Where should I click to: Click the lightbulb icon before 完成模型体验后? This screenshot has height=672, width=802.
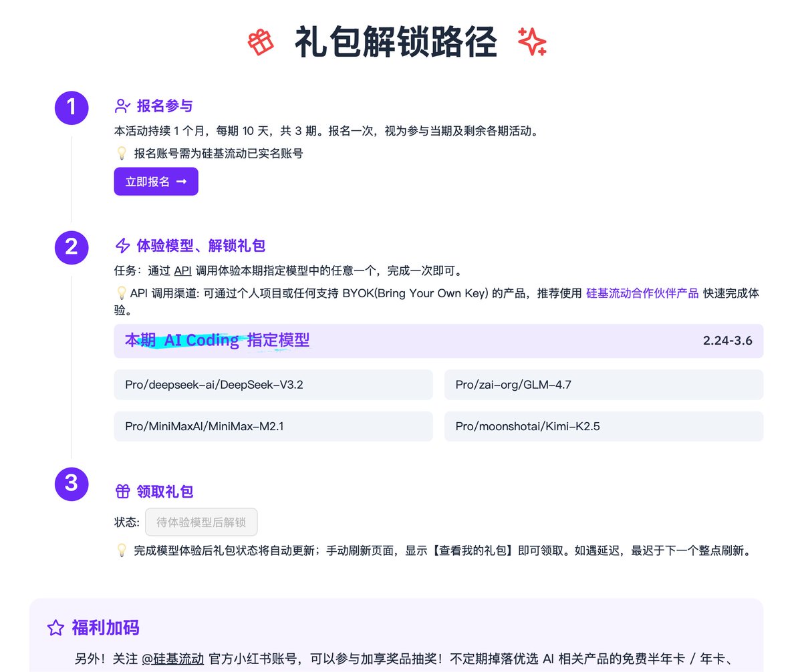pyautogui.click(x=122, y=551)
